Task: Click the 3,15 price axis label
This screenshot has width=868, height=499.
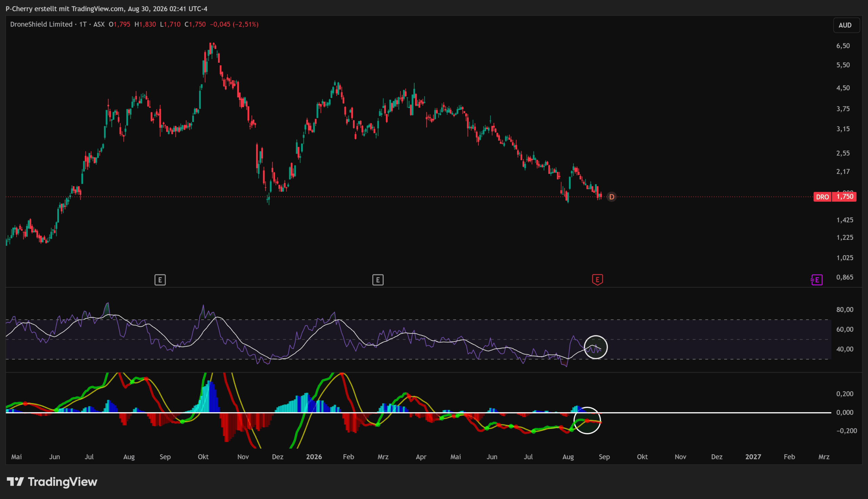Action: coord(843,129)
